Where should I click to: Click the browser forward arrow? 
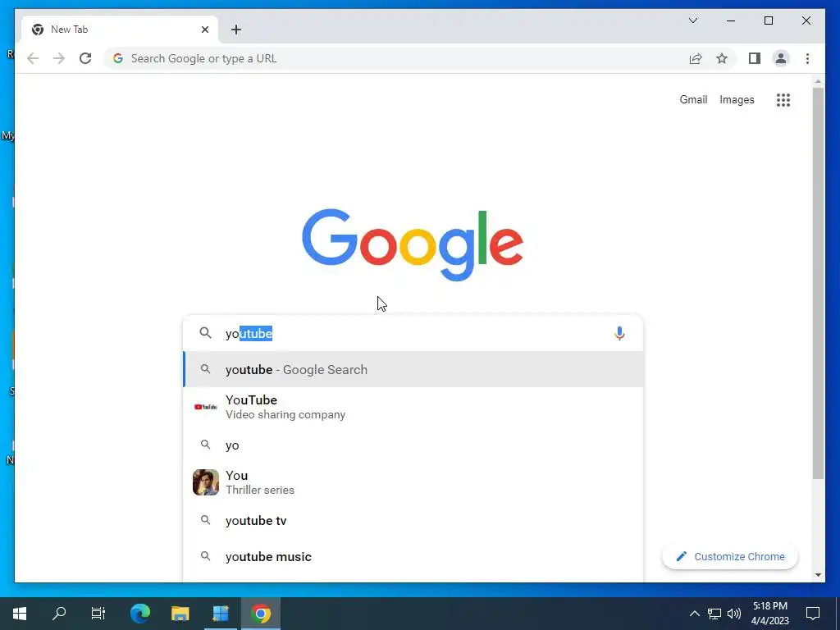(59, 58)
